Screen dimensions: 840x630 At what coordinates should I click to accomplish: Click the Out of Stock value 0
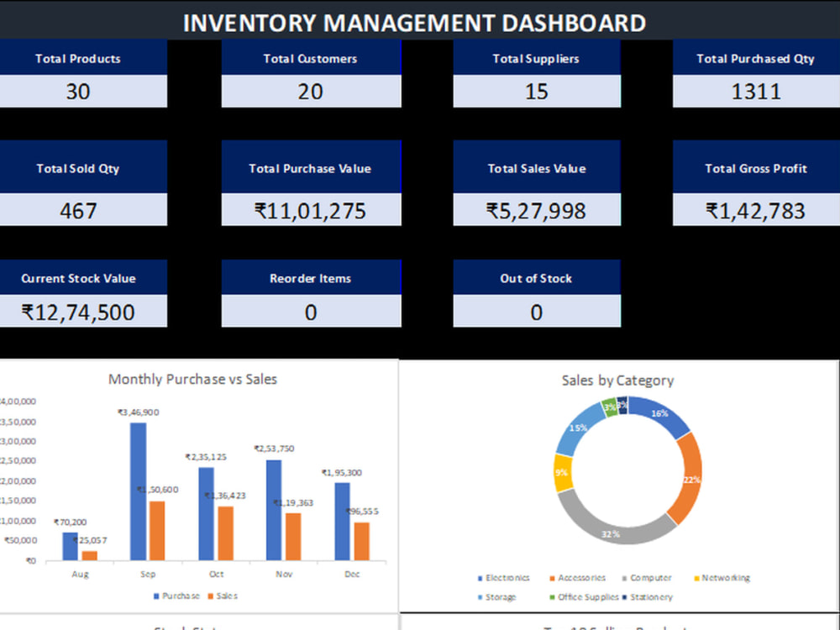pos(536,312)
